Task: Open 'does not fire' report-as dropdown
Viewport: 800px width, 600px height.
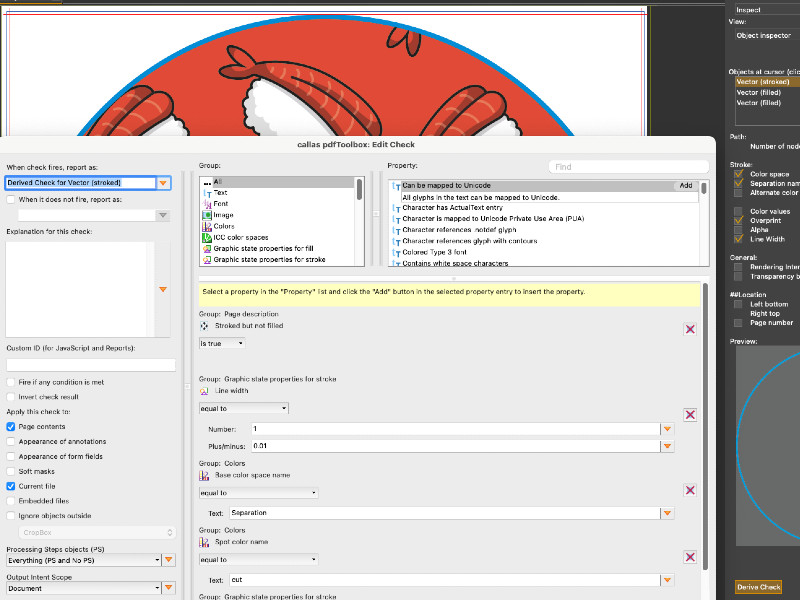Action: [x=163, y=215]
